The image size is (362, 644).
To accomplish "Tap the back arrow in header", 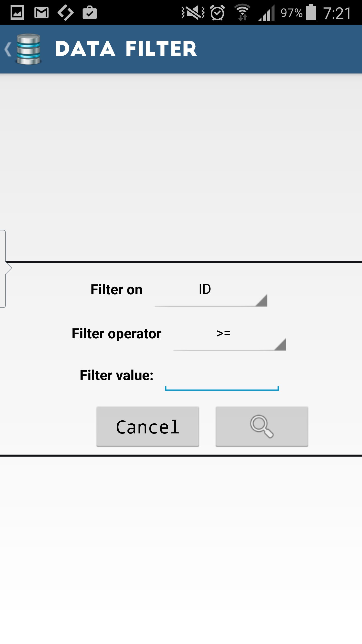I will click(8, 49).
